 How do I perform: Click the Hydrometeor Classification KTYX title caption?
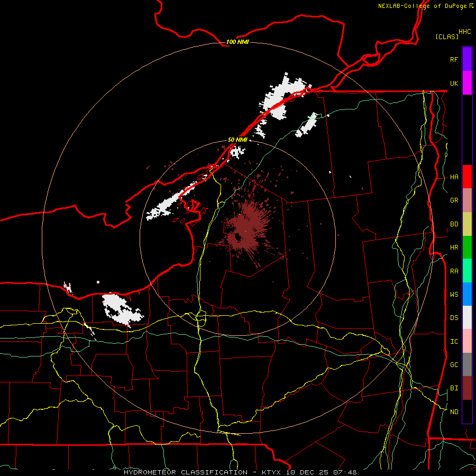240,472
